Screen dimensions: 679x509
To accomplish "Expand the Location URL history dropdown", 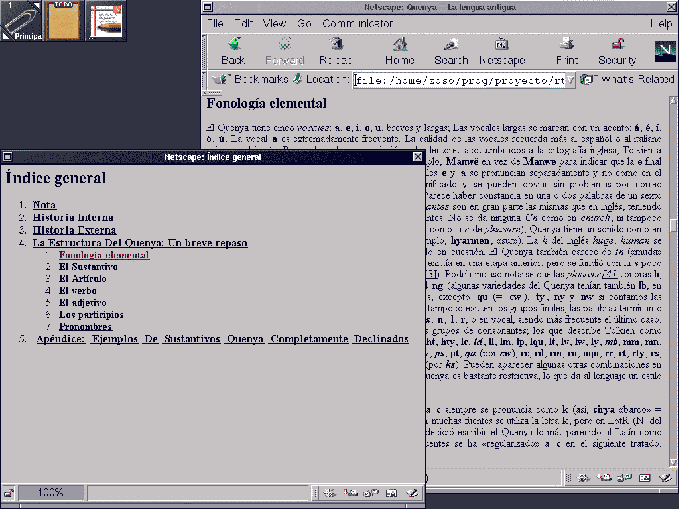I will (570, 79).
